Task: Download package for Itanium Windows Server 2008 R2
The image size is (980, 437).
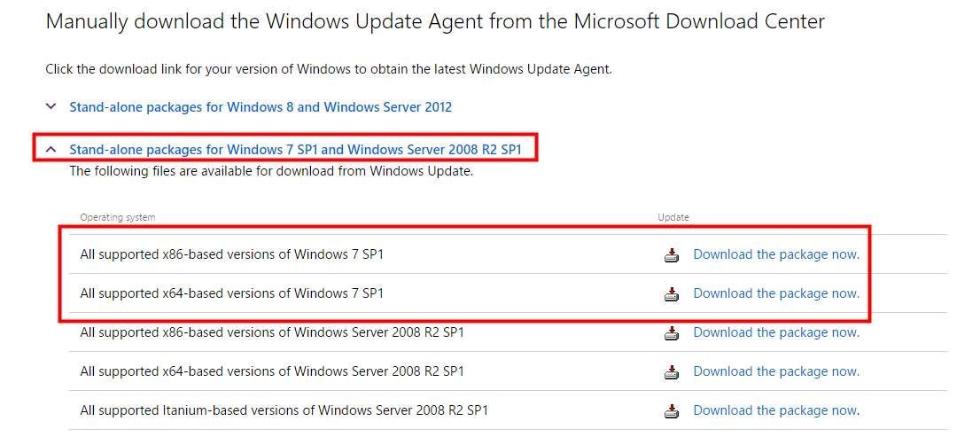Action: [x=775, y=410]
